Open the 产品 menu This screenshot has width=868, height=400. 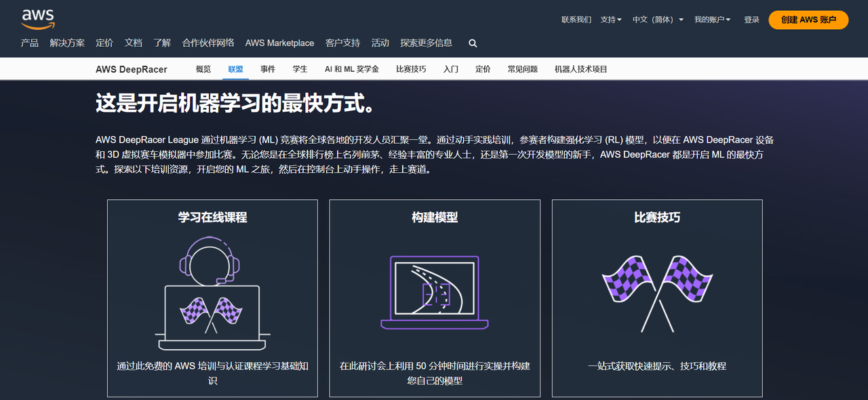coord(30,43)
